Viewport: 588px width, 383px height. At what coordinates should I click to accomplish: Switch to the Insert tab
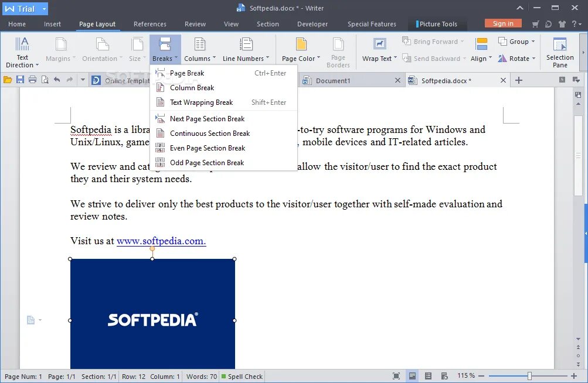[52, 24]
